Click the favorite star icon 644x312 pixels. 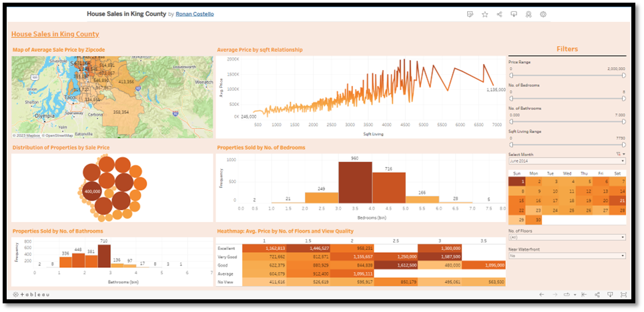click(485, 14)
